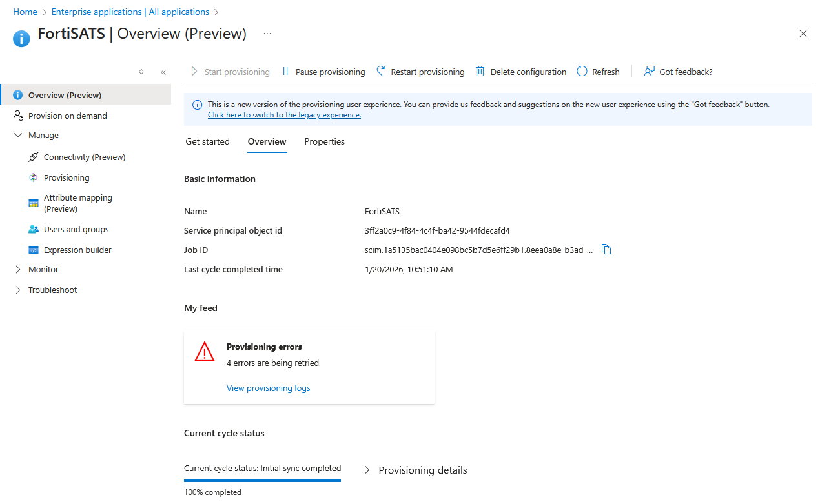Click the FortiSATS blue info icon in header
The image size is (820, 504).
[21, 38]
